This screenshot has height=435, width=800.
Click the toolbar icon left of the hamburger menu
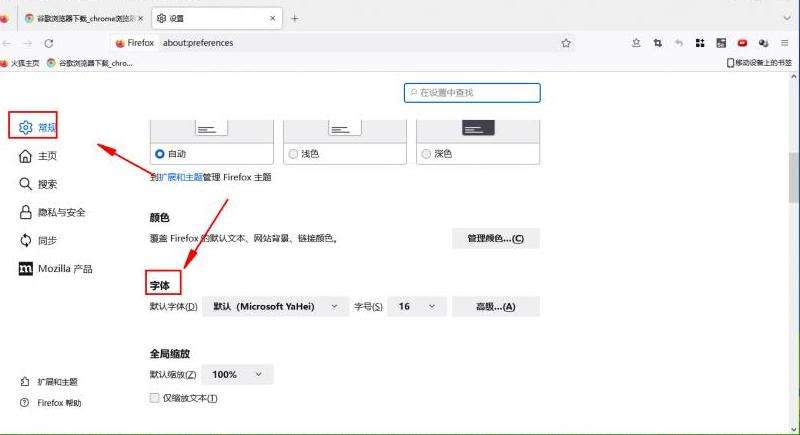coord(763,43)
